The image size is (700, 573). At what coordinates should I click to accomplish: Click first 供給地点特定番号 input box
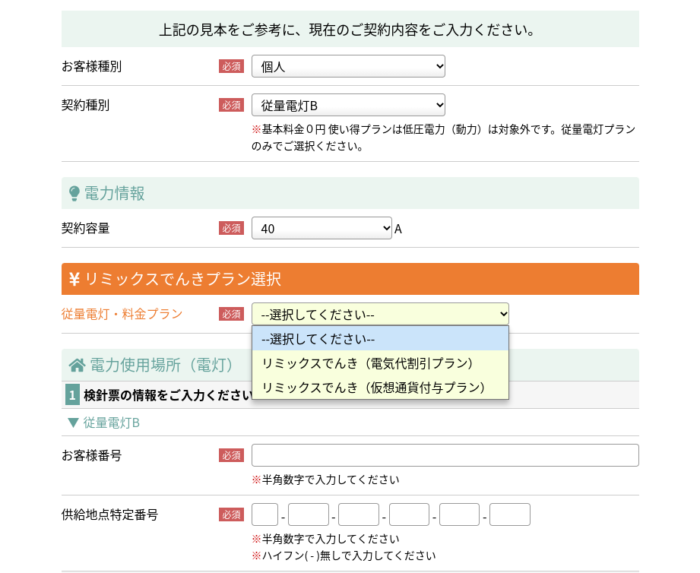265,515
